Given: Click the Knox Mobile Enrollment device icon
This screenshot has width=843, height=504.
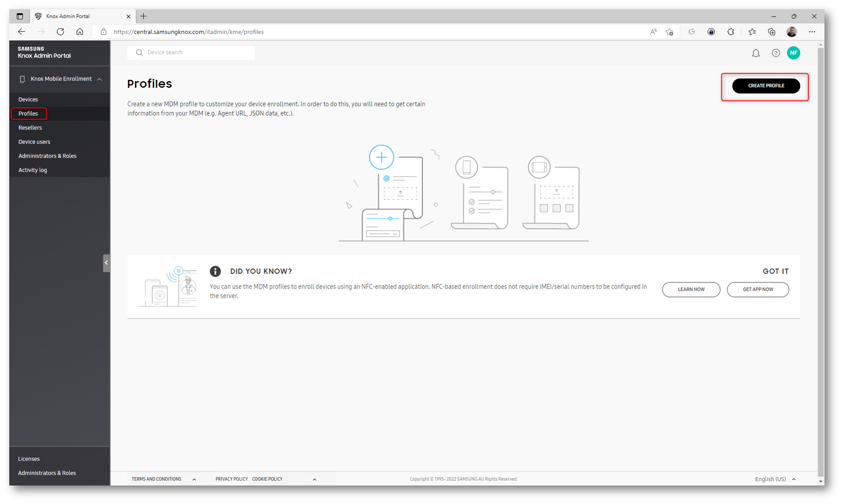Looking at the screenshot, I should tap(22, 79).
